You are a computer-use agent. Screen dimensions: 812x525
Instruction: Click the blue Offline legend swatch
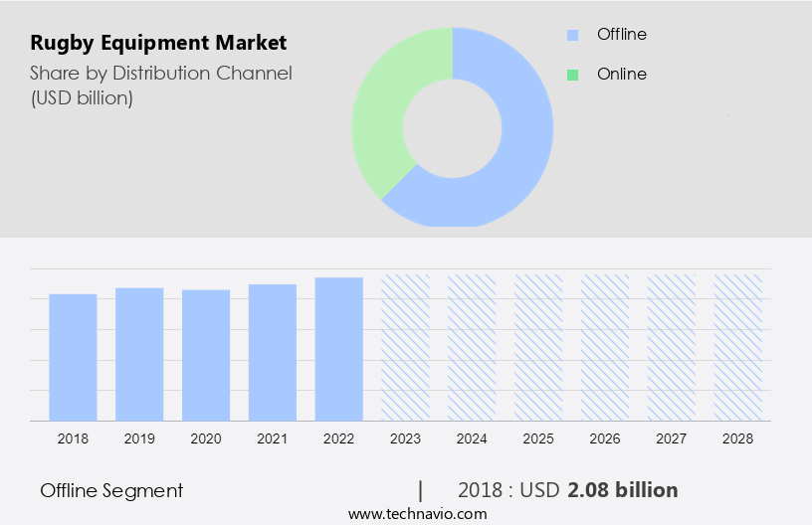(x=572, y=35)
